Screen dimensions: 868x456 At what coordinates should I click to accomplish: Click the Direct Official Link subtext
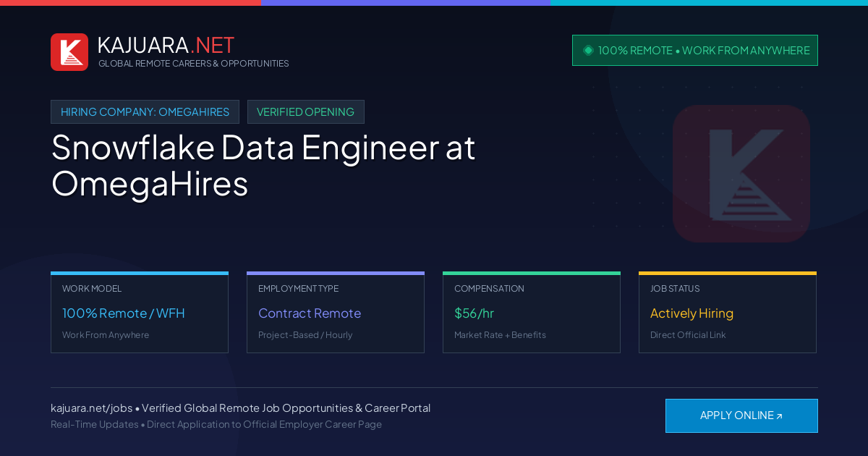688,335
